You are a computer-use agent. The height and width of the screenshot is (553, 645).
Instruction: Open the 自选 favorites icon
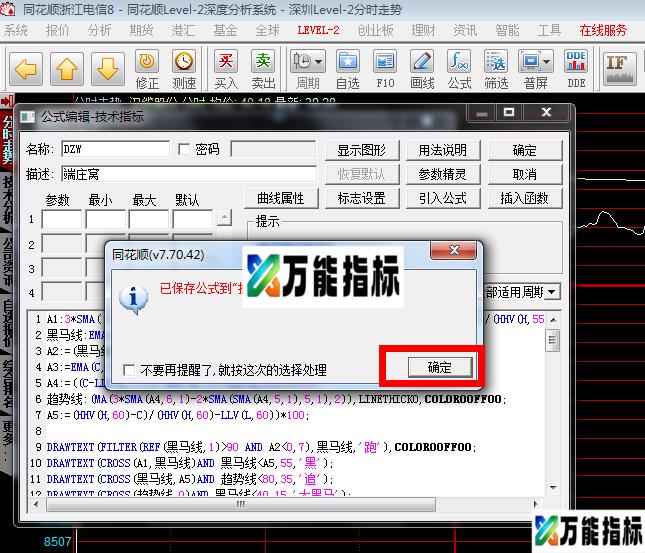click(348, 69)
